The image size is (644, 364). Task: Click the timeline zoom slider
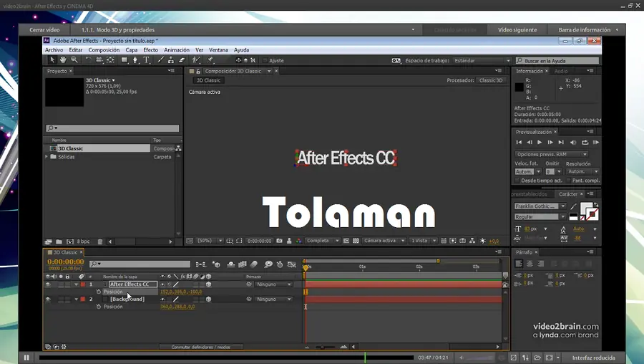pyautogui.click(x=326, y=347)
